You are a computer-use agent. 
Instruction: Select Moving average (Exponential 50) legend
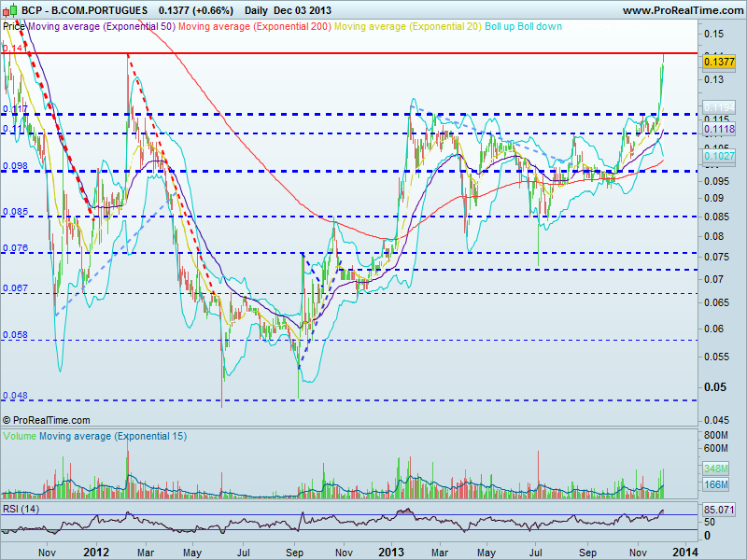tap(102, 26)
